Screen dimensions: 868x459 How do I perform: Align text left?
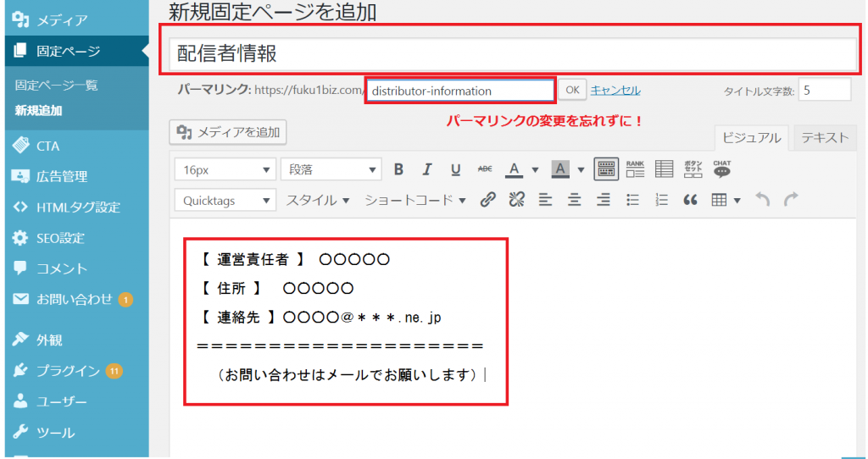tap(546, 200)
